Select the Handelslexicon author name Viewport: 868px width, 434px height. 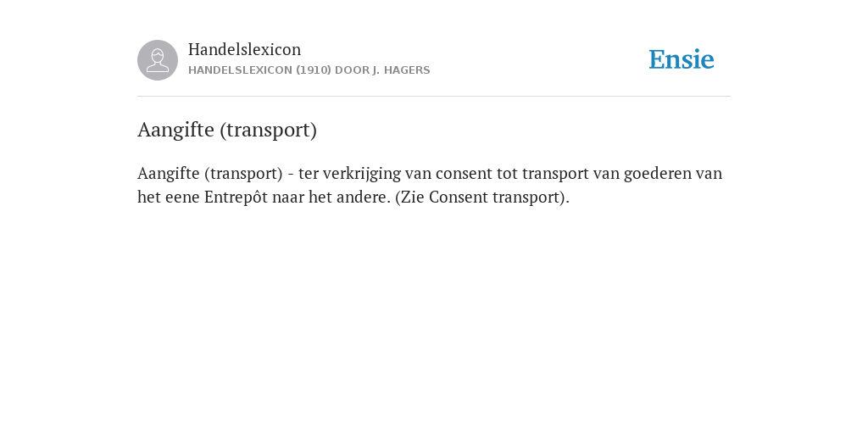245,49
